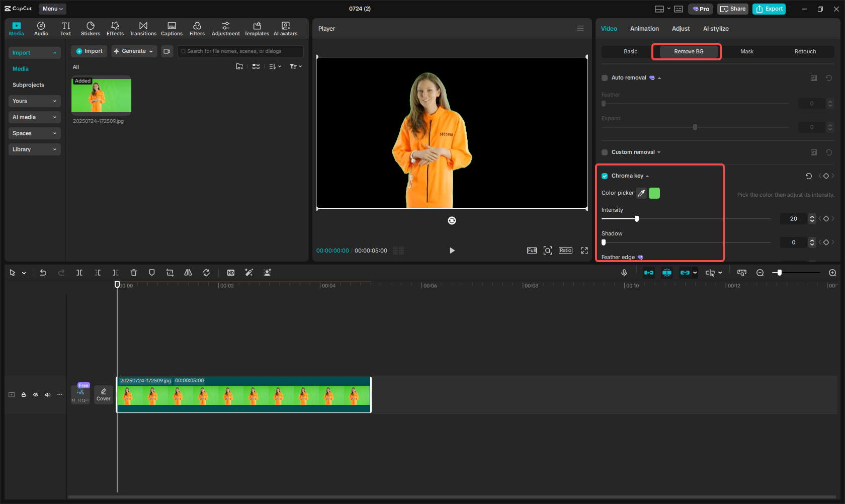Enable the Auto removal checkbox
The width and height of the screenshot is (845, 504).
coord(605,78)
